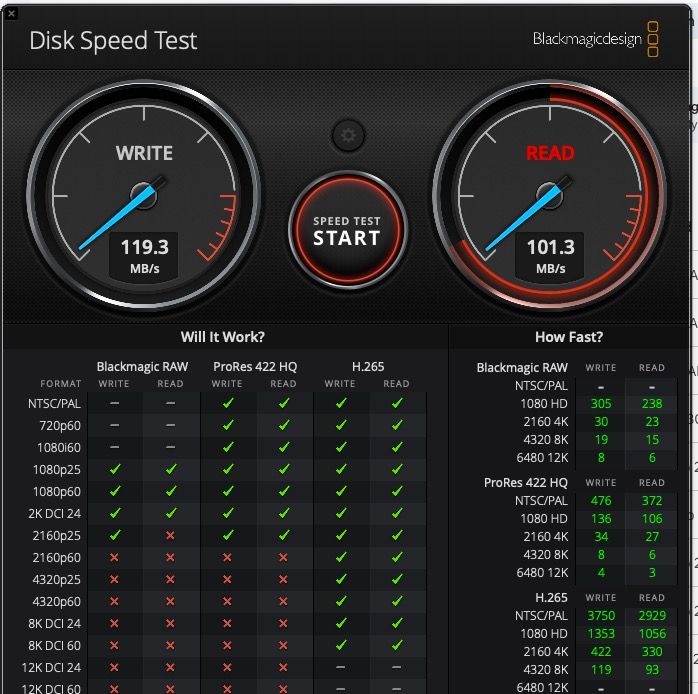Viewport: 698px width, 694px height.
Task: Click the 2K DCI 24 format row label
Action: [57, 513]
